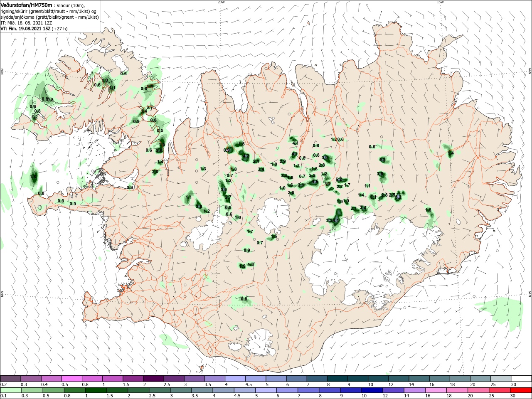Click the 4.6 precipitation value on map
532x399 pixels.
click(x=315, y=182)
